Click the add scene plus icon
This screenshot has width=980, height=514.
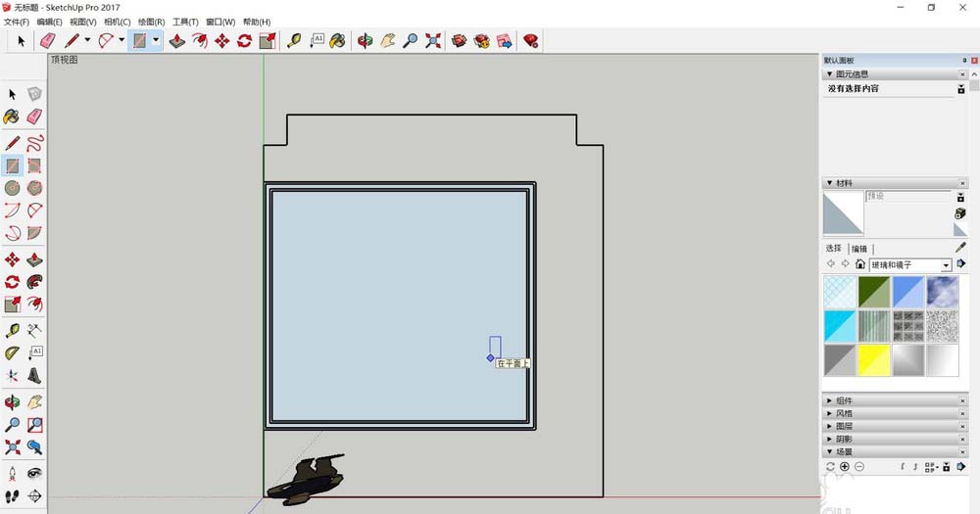845,467
